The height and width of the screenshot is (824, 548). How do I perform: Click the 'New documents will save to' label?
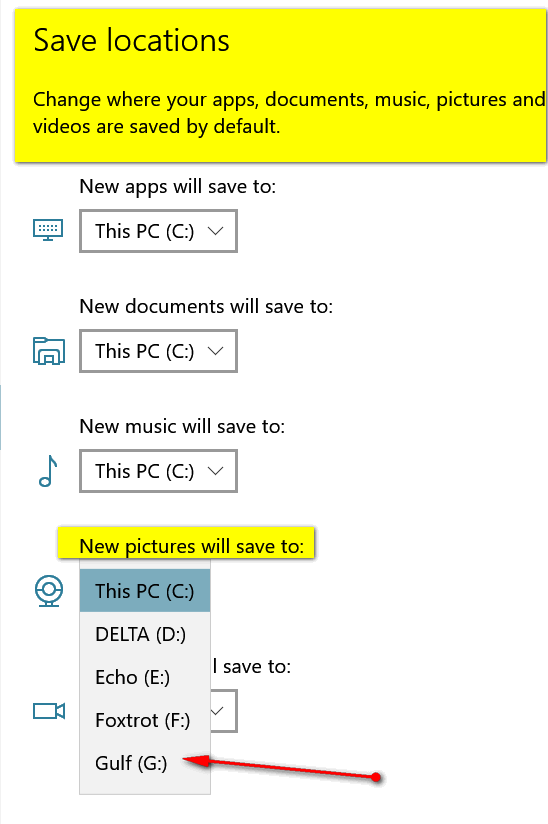tap(206, 306)
